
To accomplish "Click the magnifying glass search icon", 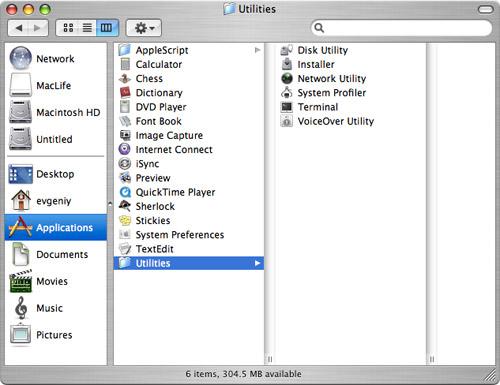I will point(319,28).
